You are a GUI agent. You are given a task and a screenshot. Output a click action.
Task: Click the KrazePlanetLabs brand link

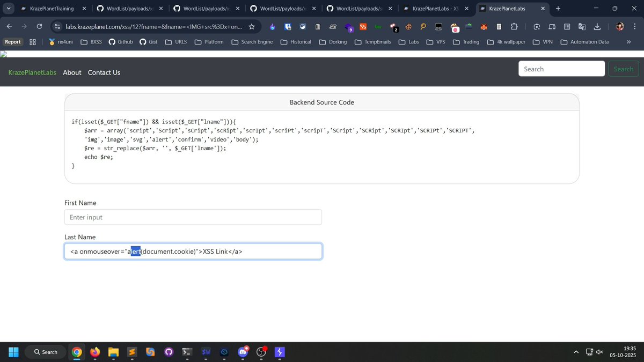point(32,72)
